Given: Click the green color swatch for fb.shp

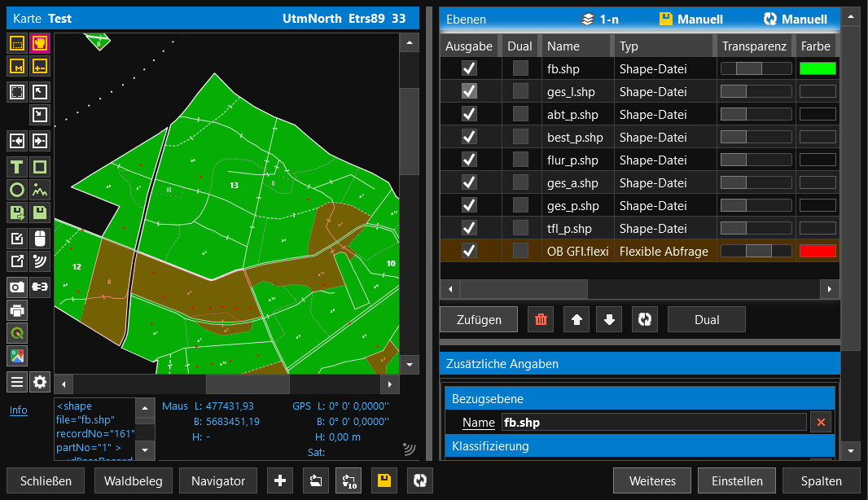Looking at the screenshot, I should tap(818, 69).
